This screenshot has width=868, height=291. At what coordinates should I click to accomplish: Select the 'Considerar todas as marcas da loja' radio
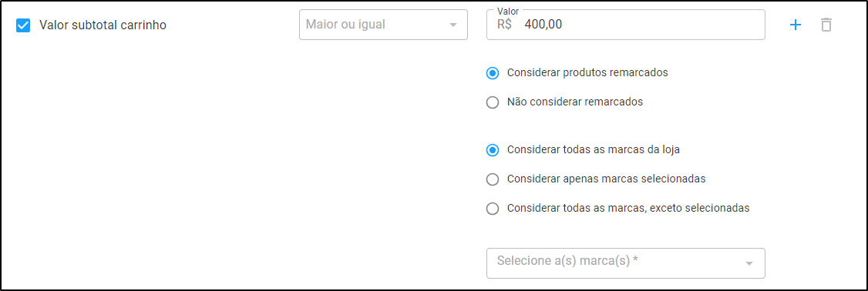click(x=492, y=150)
